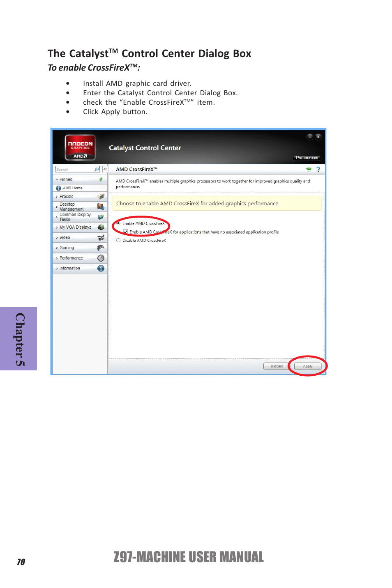Collapse the sidebar with double-arrow button
The height and width of the screenshot is (588, 392).
pyautogui.click(x=105, y=169)
